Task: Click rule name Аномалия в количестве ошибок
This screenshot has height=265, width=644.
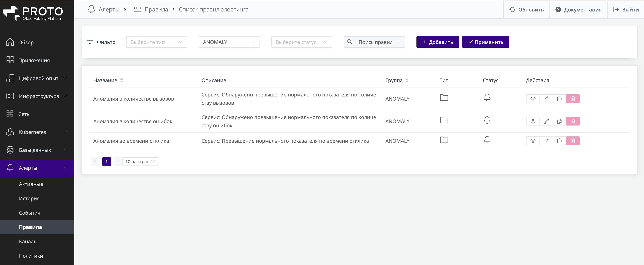Action: (133, 121)
